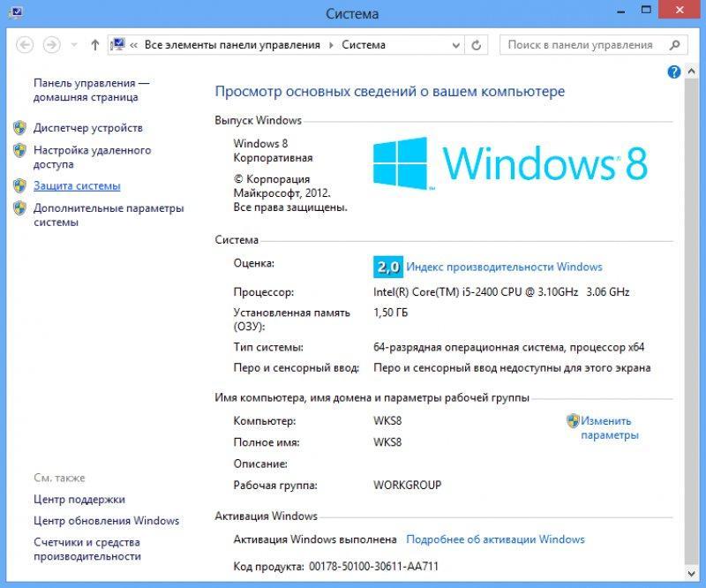
Task: Go up one level with the Up arrow
Action: [x=95, y=45]
